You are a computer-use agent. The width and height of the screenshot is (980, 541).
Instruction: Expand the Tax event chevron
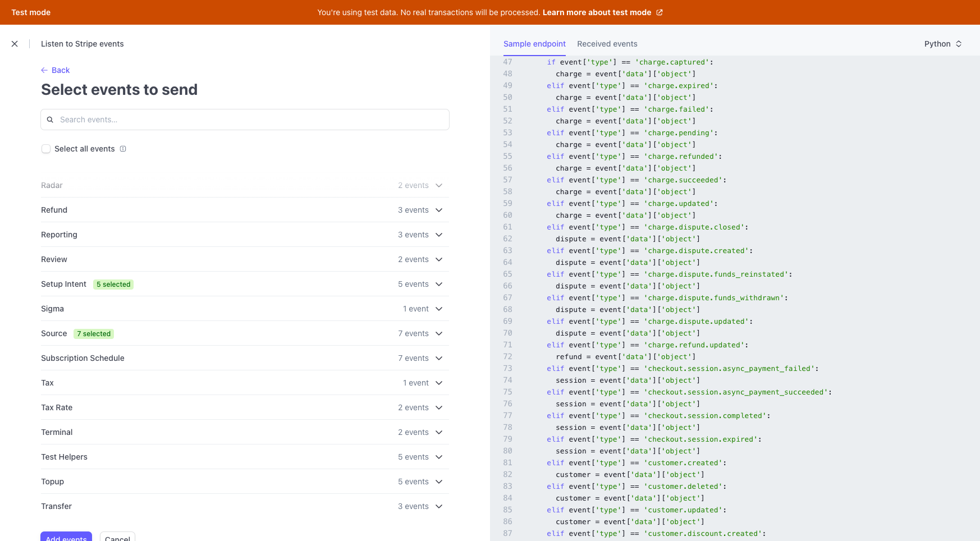(x=439, y=383)
